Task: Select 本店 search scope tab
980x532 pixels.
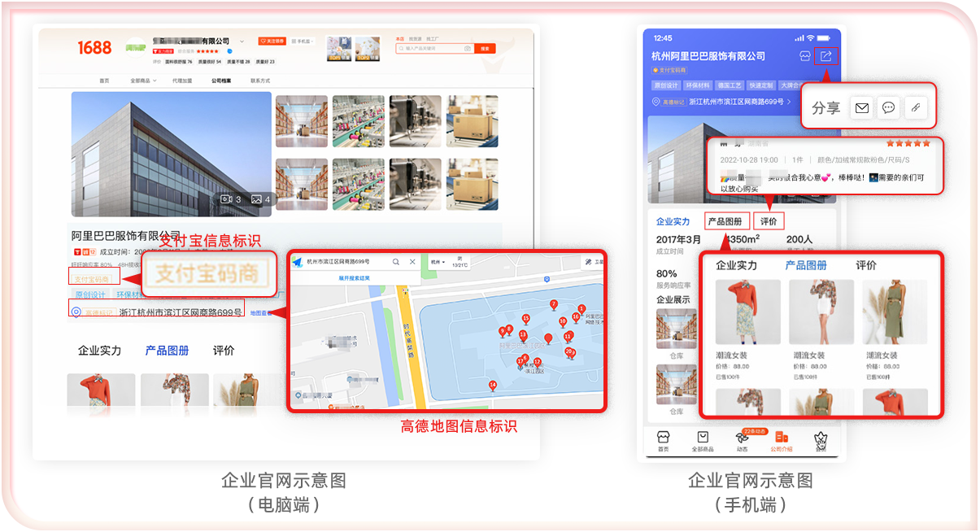Action: [x=399, y=38]
